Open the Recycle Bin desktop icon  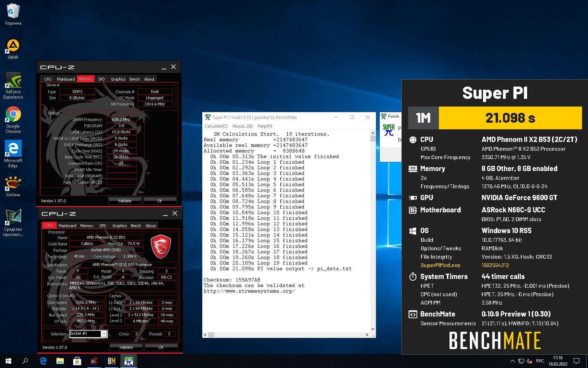[13, 14]
